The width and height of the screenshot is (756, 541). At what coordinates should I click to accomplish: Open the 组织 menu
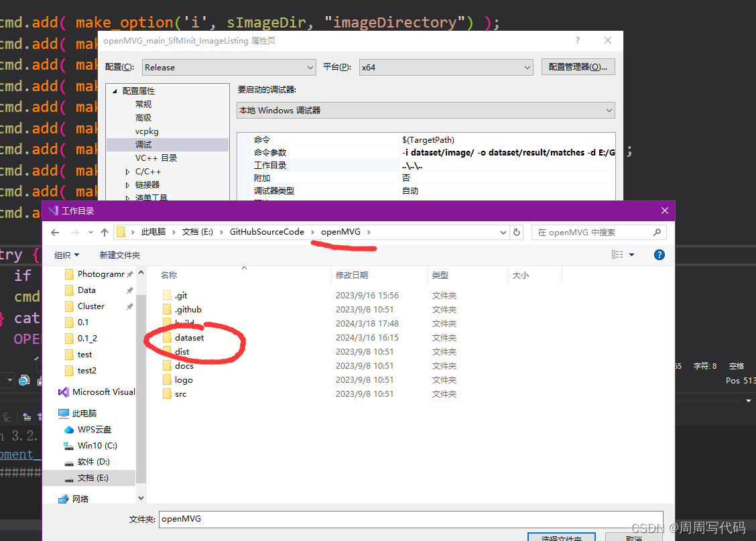coord(66,254)
